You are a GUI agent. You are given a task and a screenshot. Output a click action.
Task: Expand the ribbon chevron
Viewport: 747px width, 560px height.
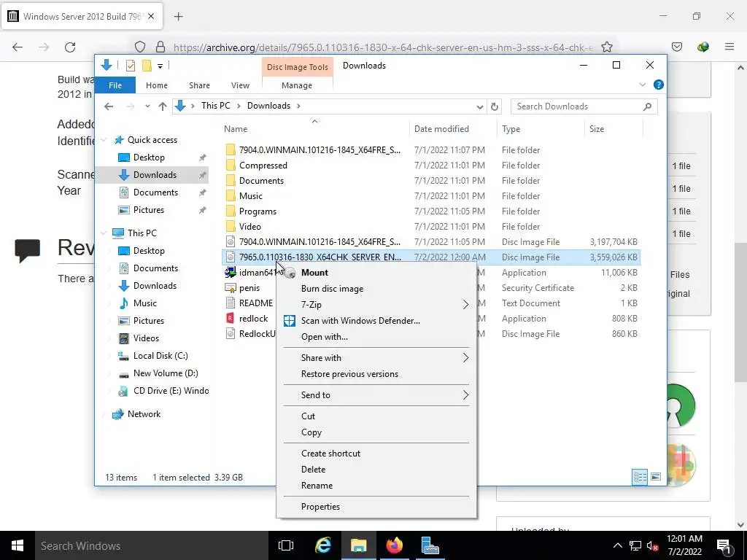point(642,85)
